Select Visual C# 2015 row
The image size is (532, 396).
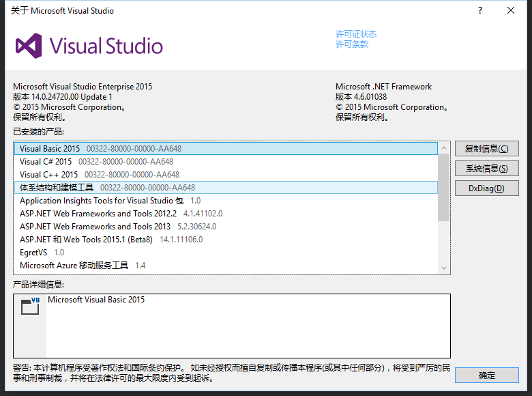[226, 162]
